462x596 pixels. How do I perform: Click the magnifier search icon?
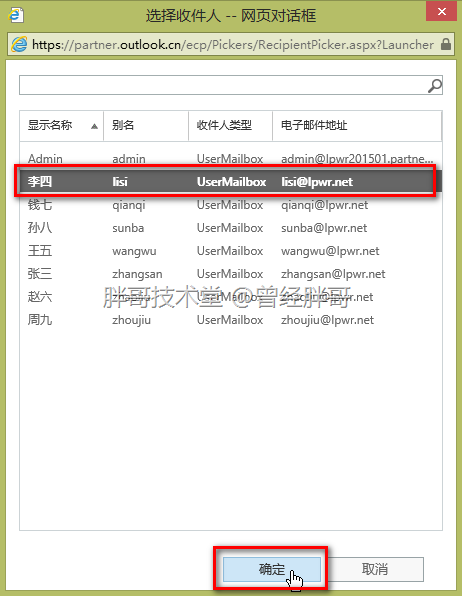(x=435, y=86)
